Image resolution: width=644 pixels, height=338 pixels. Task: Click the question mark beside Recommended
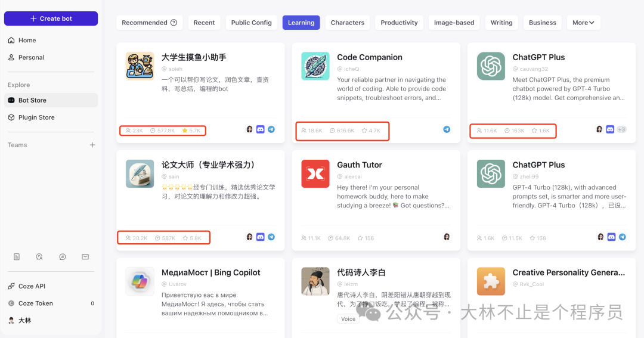[x=174, y=23]
